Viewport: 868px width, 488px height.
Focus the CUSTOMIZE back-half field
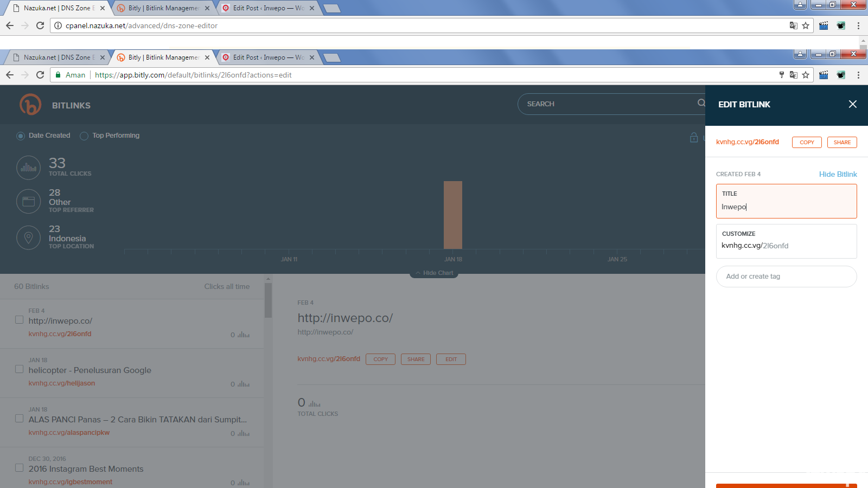[787, 241]
